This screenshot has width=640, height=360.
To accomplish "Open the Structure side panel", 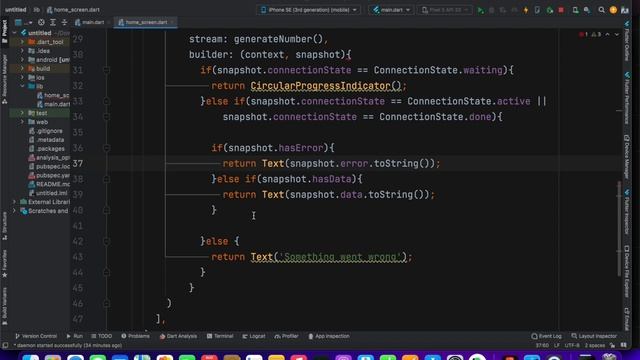I will coord(4,226).
